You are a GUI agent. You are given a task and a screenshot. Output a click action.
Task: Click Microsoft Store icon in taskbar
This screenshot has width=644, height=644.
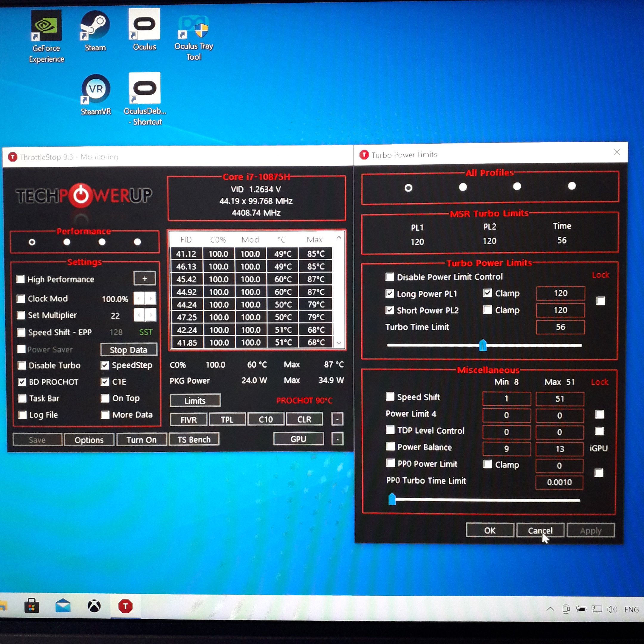[x=32, y=606]
